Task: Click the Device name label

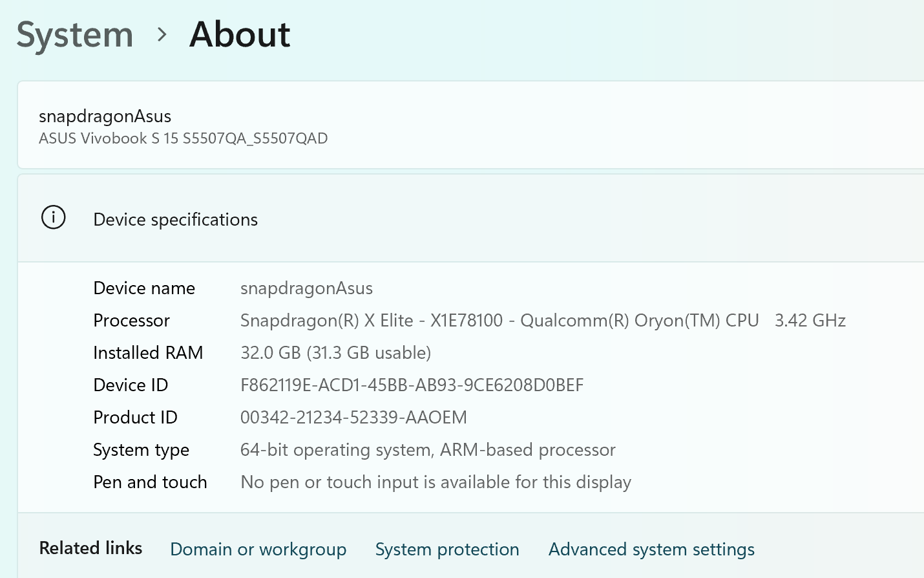Action: pyautogui.click(x=144, y=288)
